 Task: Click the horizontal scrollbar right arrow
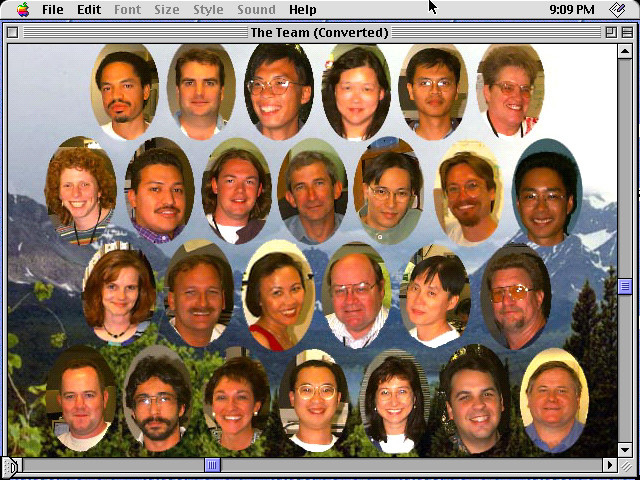[610, 465]
